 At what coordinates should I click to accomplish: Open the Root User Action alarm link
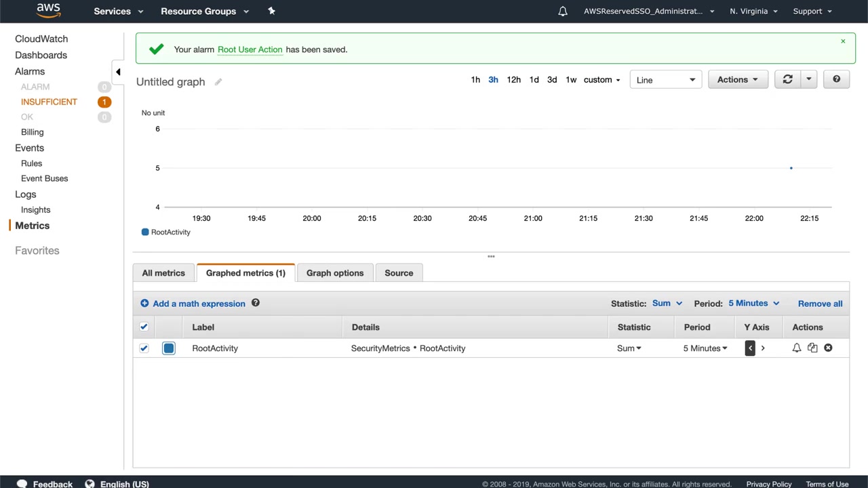pyautogui.click(x=250, y=49)
